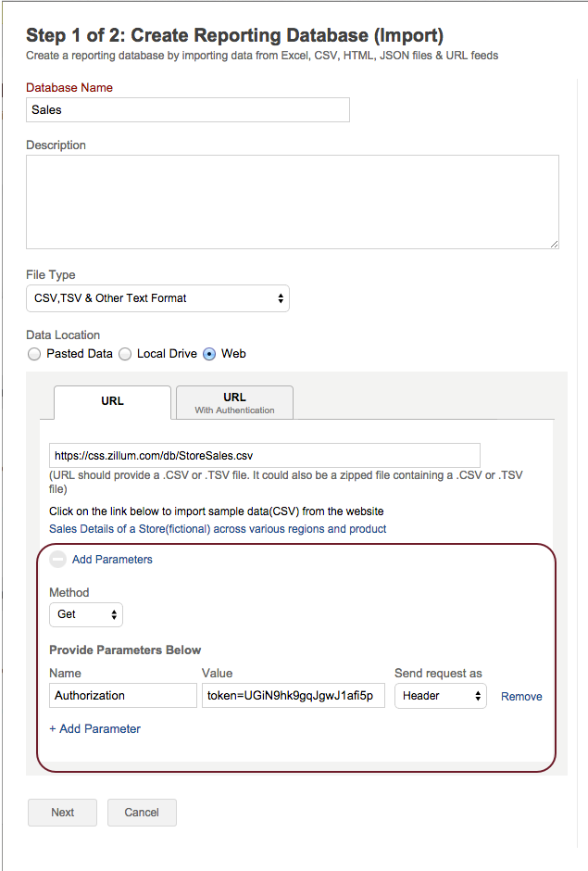Open the File Type dropdown

[157, 298]
